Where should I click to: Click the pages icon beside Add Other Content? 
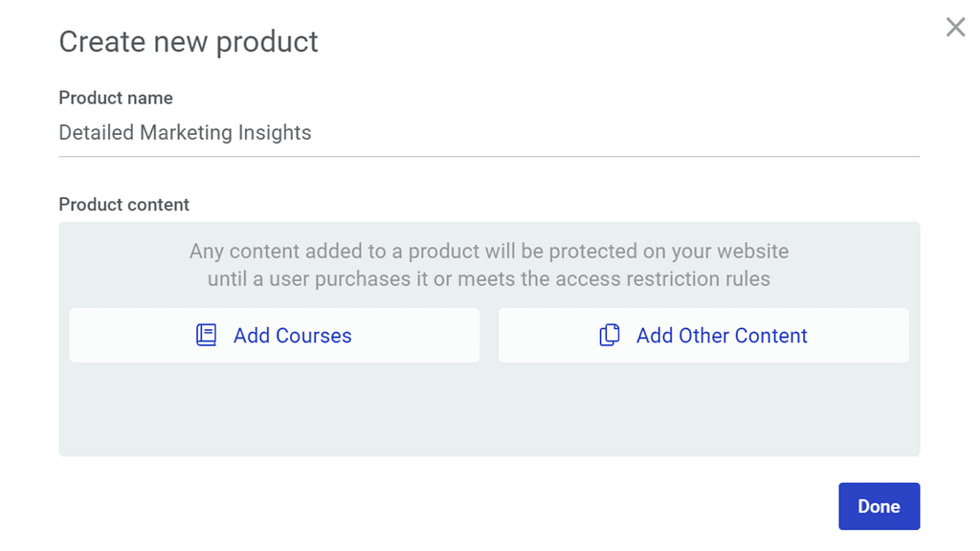610,335
